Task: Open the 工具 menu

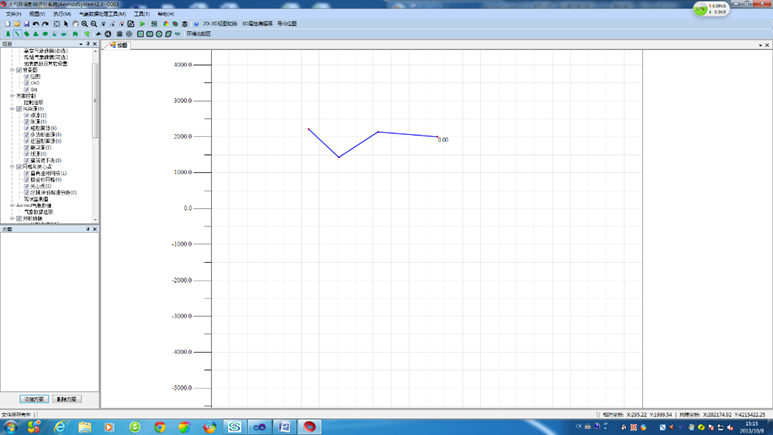Action: point(141,14)
